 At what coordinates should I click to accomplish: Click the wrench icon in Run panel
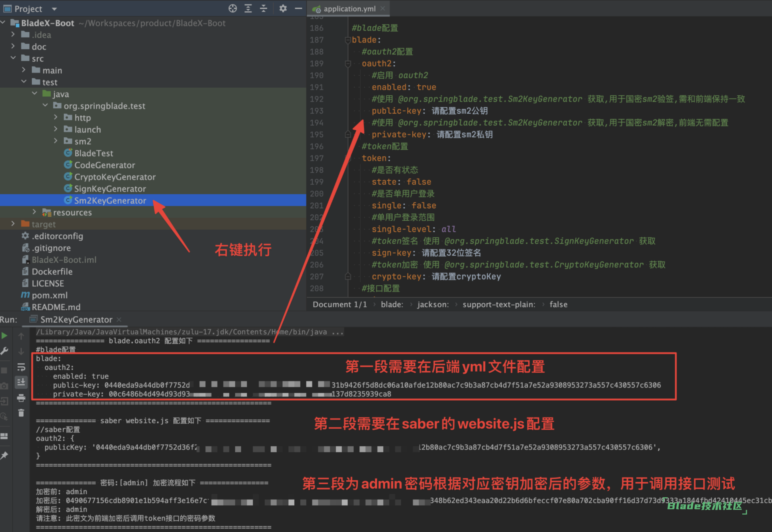point(4,351)
